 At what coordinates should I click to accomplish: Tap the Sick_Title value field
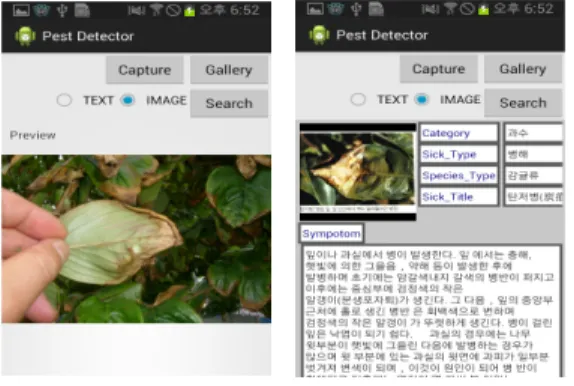coord(533,197)
